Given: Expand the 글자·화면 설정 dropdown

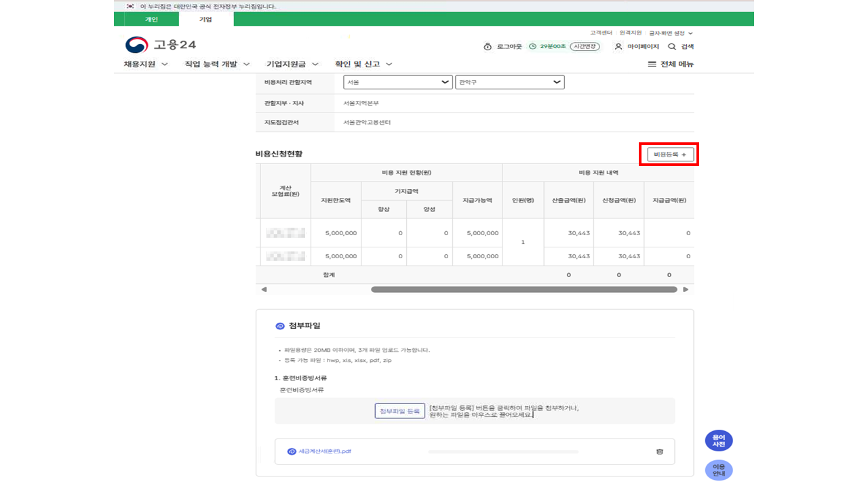Looking at the screenshot, I should coord(671,33).
